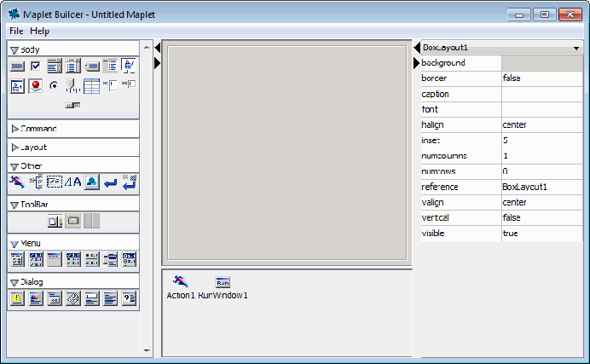Open the Help menu
Screen dimensions: 590x364
coord(40,31)
